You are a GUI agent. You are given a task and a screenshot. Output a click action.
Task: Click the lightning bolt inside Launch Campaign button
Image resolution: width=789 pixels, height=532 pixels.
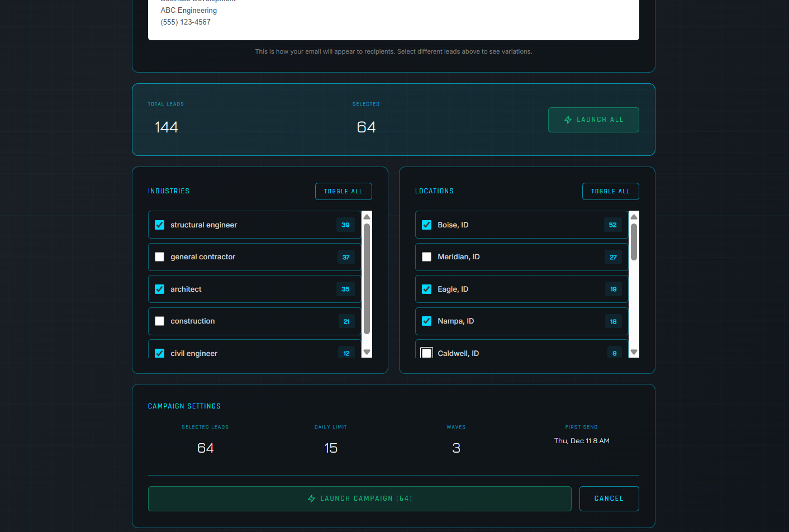click(x=311, y=498)
